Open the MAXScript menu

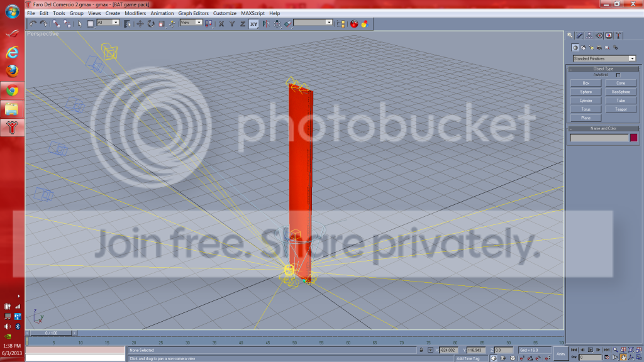click(x=253, y=13)
